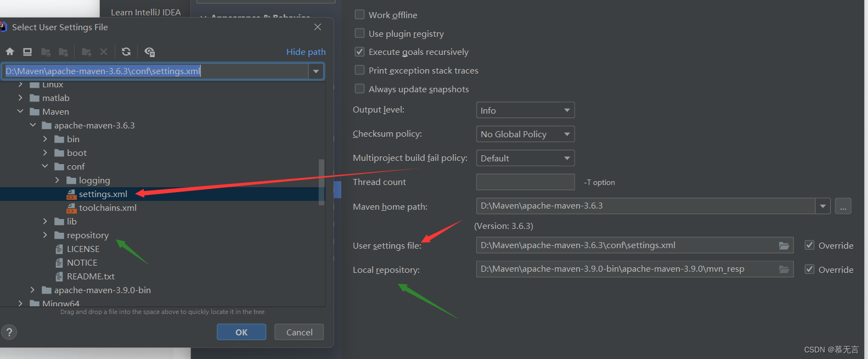Screen dimensions: 868x359
Task: Click the LICENSE file icon
Action: (x=59, y=249)
